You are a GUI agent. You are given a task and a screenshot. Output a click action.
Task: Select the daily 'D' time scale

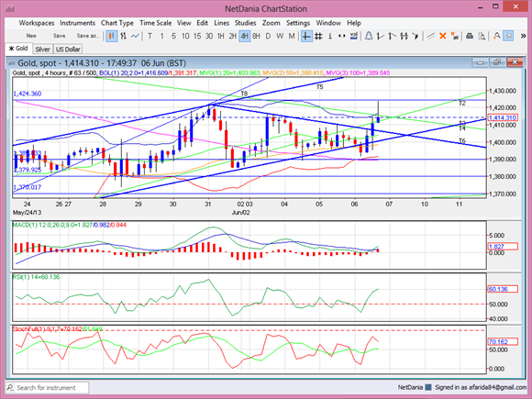point(268,36)
